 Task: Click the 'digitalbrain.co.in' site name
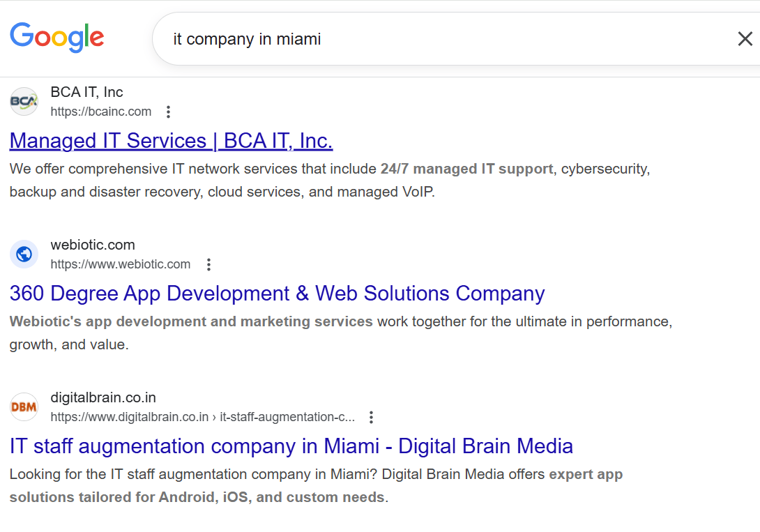(103, 397)
